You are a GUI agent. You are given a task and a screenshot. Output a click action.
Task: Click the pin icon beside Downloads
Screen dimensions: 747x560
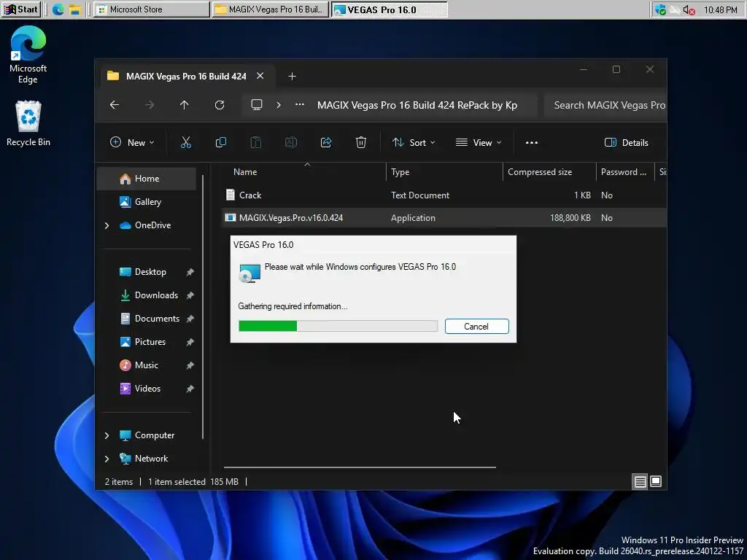(x=190, y=295)
